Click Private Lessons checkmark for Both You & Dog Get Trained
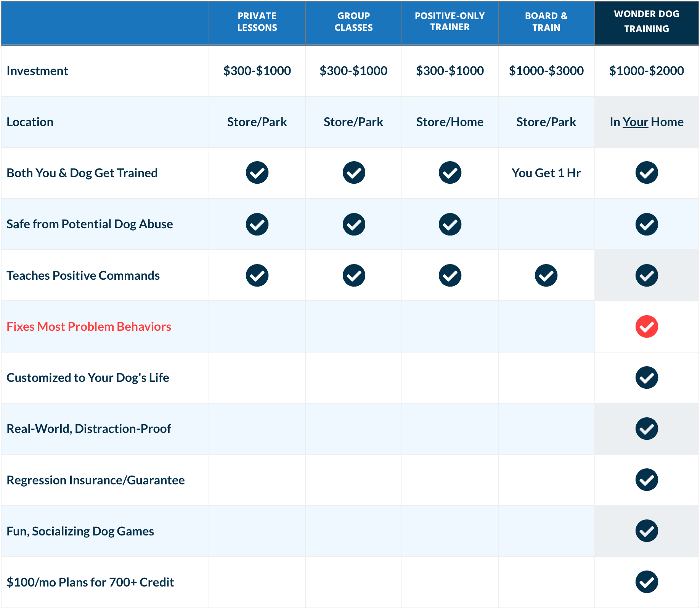 (257, 173)
